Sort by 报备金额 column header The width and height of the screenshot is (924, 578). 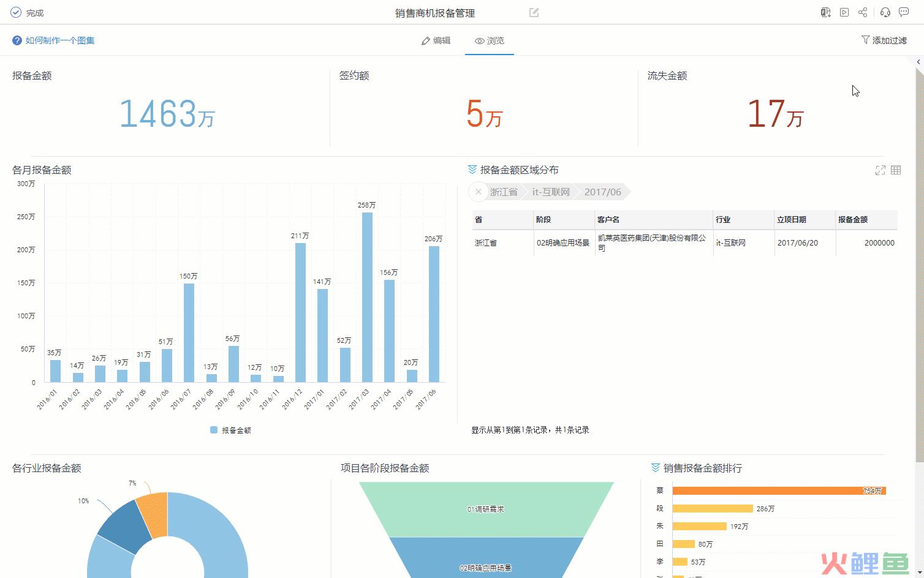coord(866,219)
